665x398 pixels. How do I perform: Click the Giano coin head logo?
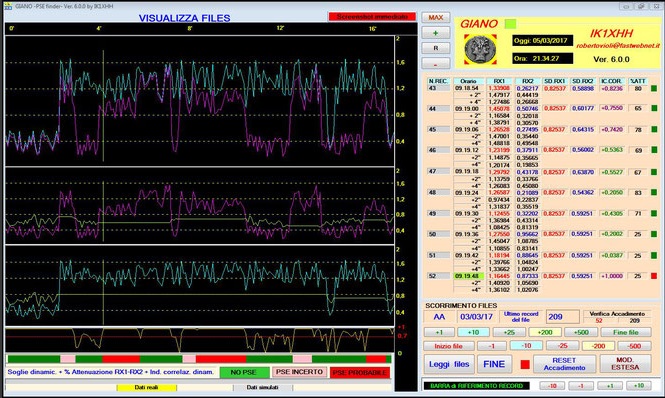click(480, 50)
